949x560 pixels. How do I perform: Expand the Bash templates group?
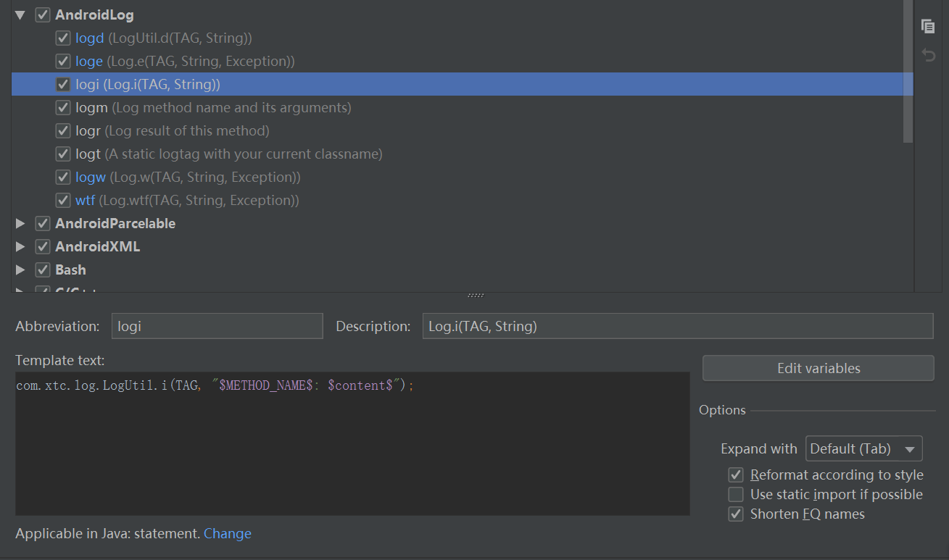tap(20, 269)
